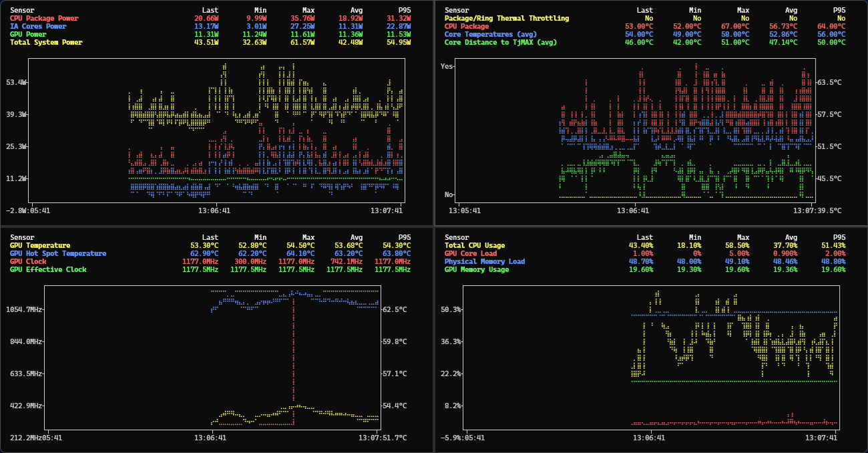Click the Core Distance to TjMAX label
The height and width of the screenshot is (453, 868).
point(501,42)
